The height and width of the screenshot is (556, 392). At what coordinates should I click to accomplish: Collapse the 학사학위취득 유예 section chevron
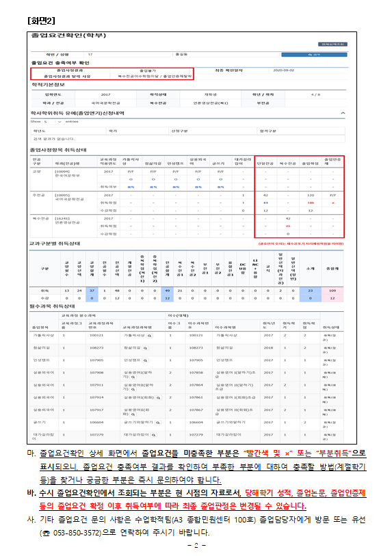[343, 113]
